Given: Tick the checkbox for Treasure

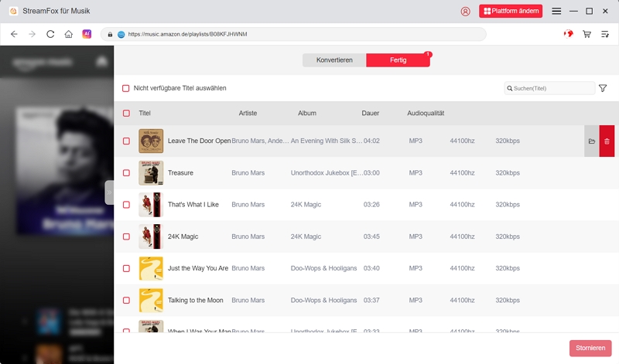Looking at the screenshot, I should (126, 173).
